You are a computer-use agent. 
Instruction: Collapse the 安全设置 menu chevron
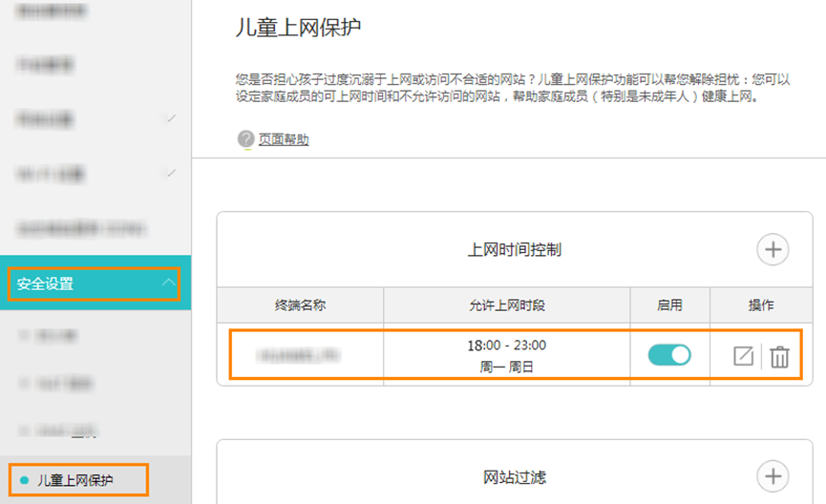(x=169, y=283)
